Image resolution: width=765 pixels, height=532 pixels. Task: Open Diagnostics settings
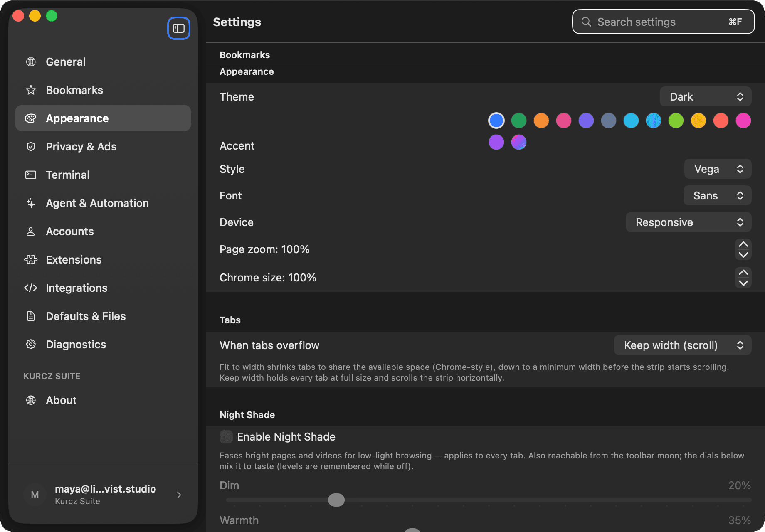pos(103,345)
